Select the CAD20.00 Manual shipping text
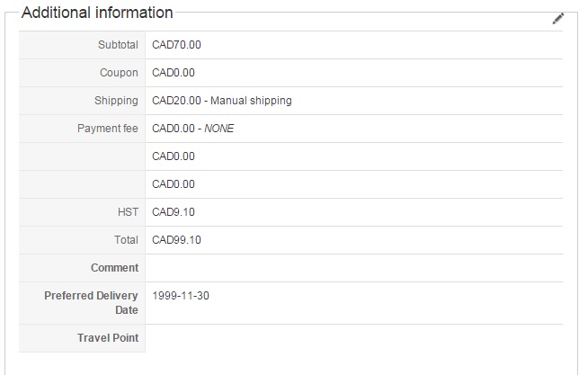Image resolution: width=588 pixels, height=375 pixels. (222, 101)
